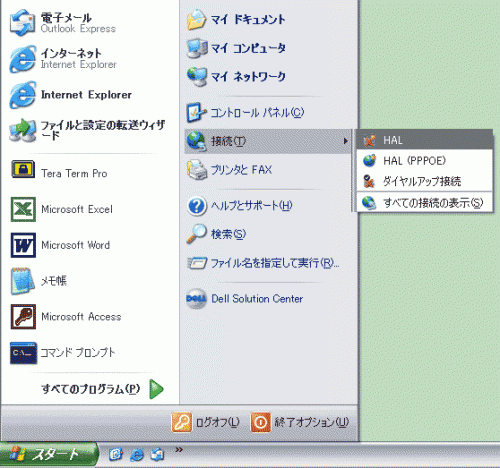
Task: Select すべての接続の表示(S) entry
Action: [425, 202]
